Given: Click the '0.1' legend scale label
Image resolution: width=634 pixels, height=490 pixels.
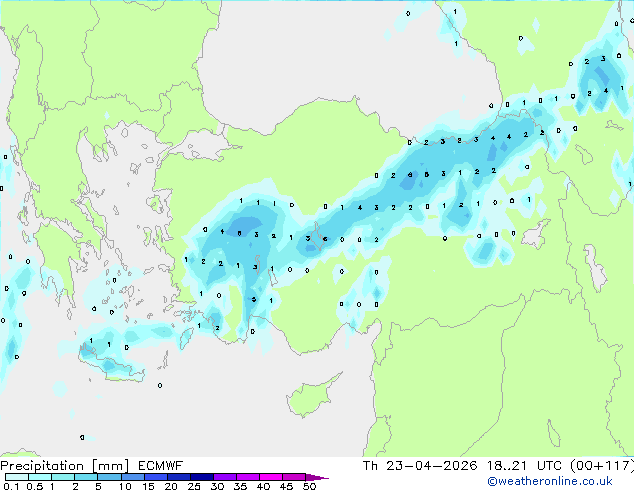Looking at the screenshot, I should [11, 486].
